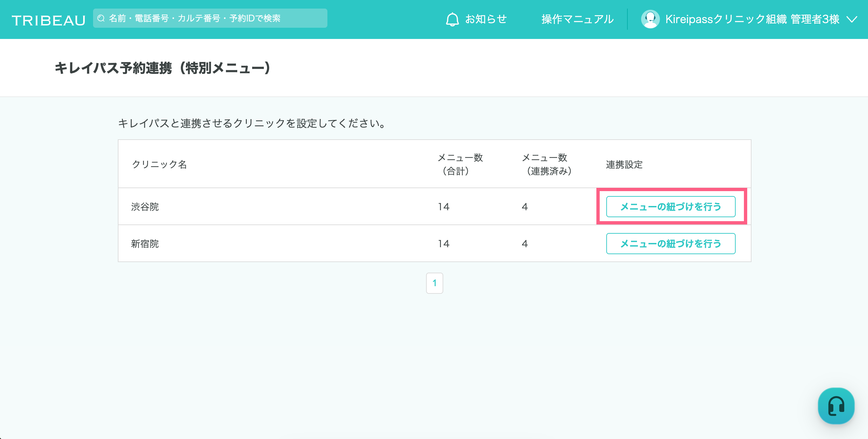Screen dimensions: 868x439
Task: Click the メニュー数（合計）column header
Action: tap(460, 164)
